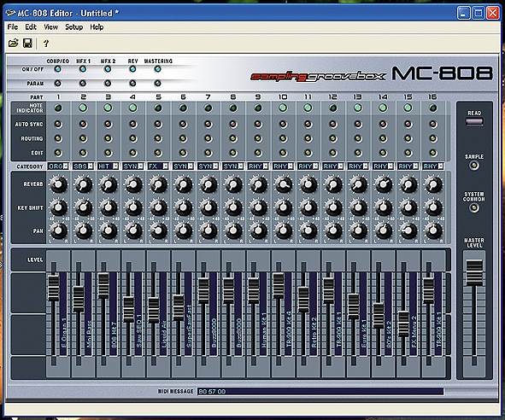Screen dimensions: 505x420
Task: Click the FX Menu 2 patch name strip
Action: point(414,314)
